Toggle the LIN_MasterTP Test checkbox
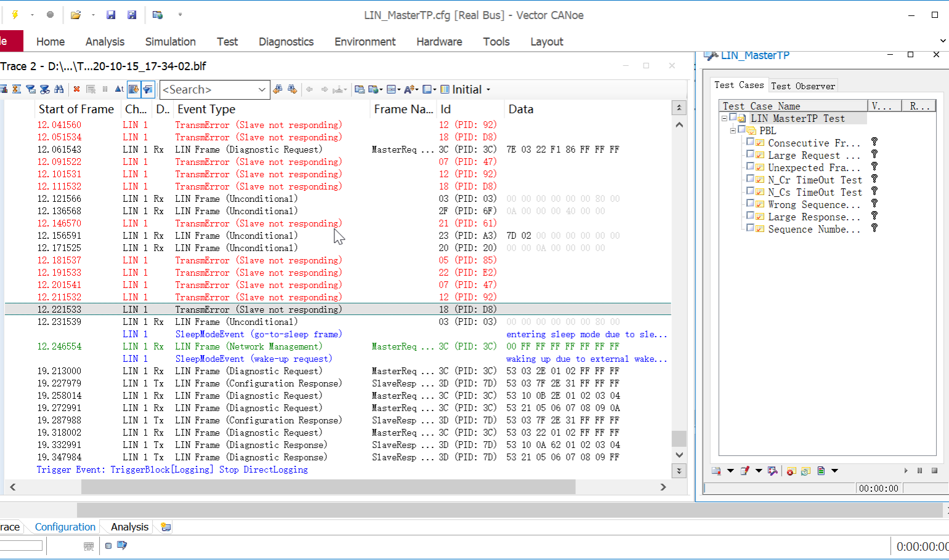Image resolution: width=949 pixels, height=560 pixels. tap(733, 117)
